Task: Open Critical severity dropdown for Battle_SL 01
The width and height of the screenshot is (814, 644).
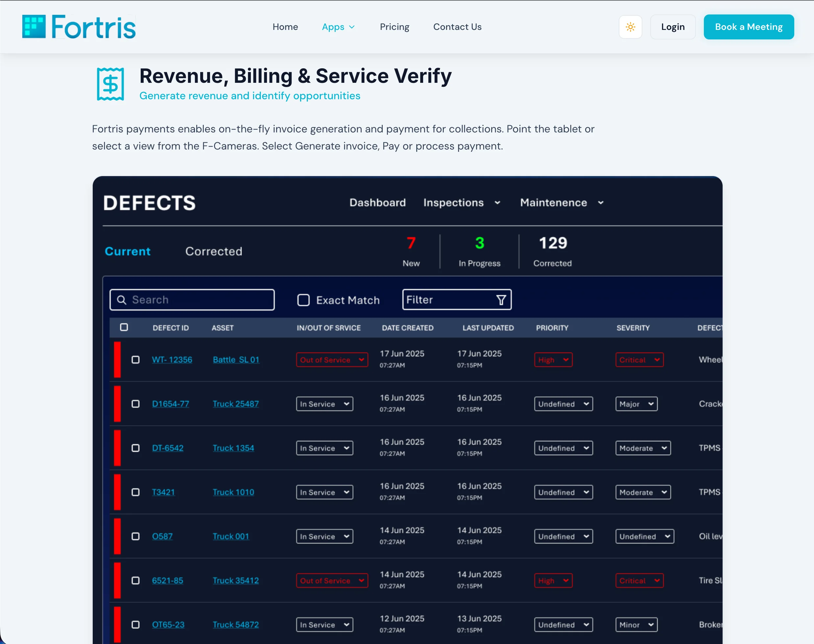Action: (x=639, y=360)
